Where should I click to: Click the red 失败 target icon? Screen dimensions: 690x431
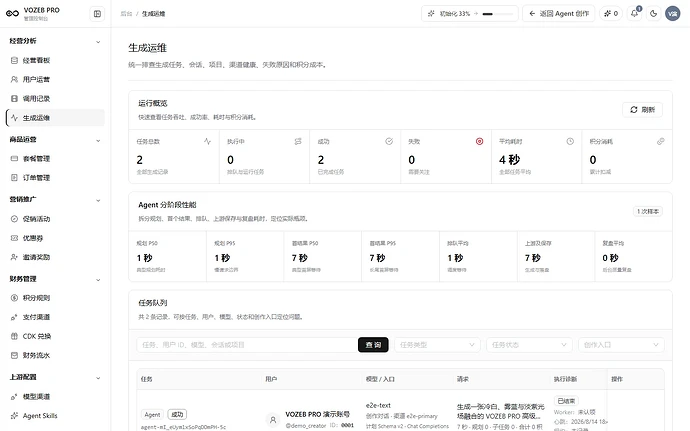tap(480, 141)
